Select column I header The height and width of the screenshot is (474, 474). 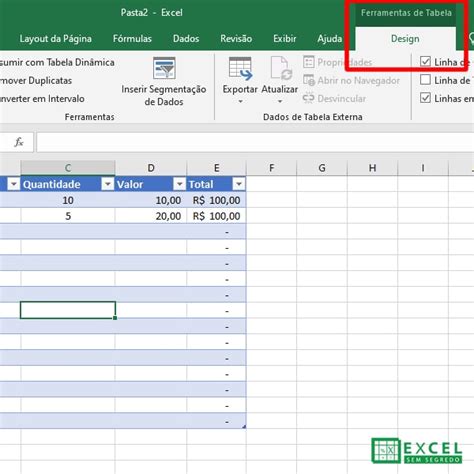[x=423, y=168]
